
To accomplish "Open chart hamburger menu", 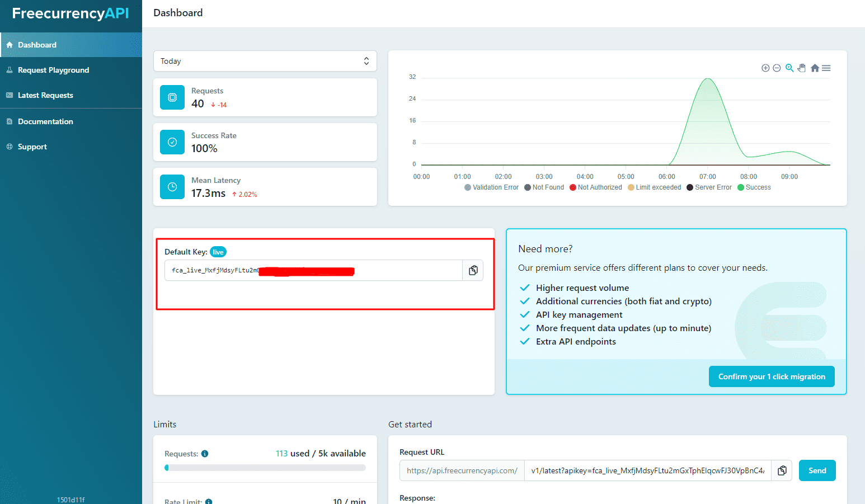I will click(x=826, y=68).
